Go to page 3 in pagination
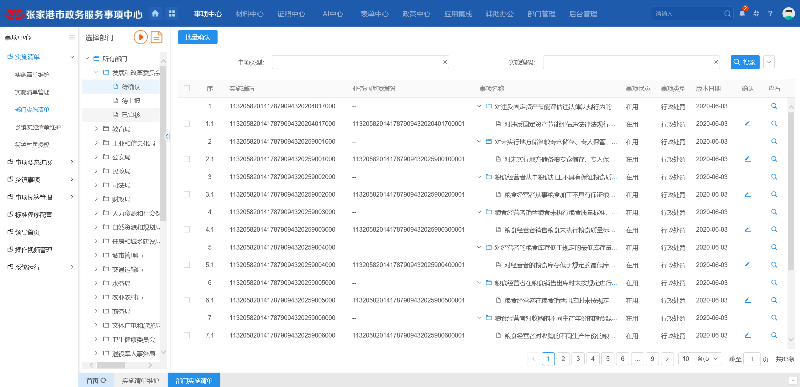800x387 pixels. [578, 358]
